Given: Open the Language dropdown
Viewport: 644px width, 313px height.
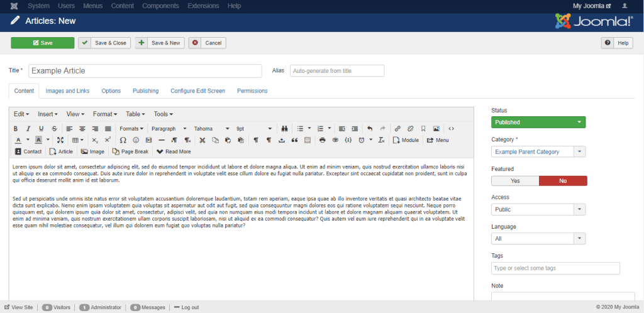Looking at the screenshot, I should tap(538, 239).
